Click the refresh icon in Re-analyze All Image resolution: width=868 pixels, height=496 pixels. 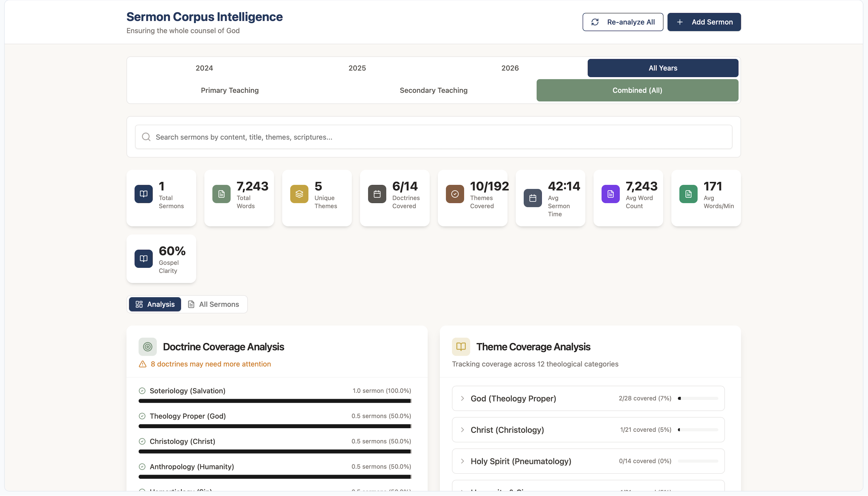pyautogui.click(x=595, y=22)
